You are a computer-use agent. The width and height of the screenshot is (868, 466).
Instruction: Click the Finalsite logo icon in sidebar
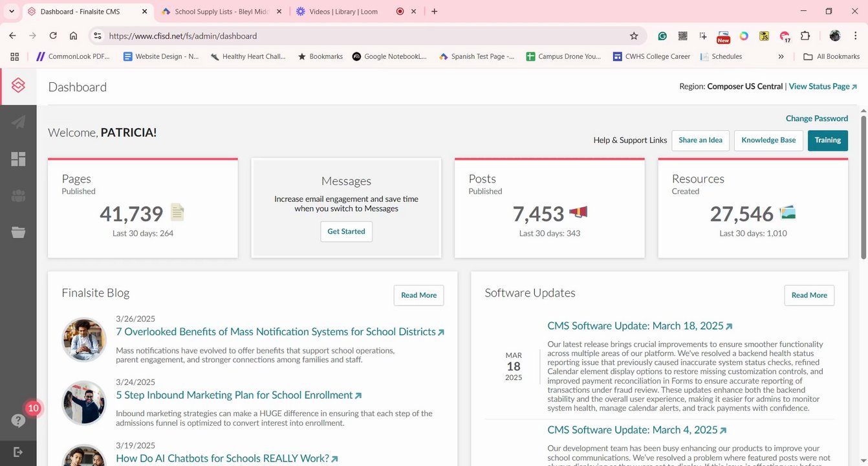pyautogui.click(x=18, y=85)
